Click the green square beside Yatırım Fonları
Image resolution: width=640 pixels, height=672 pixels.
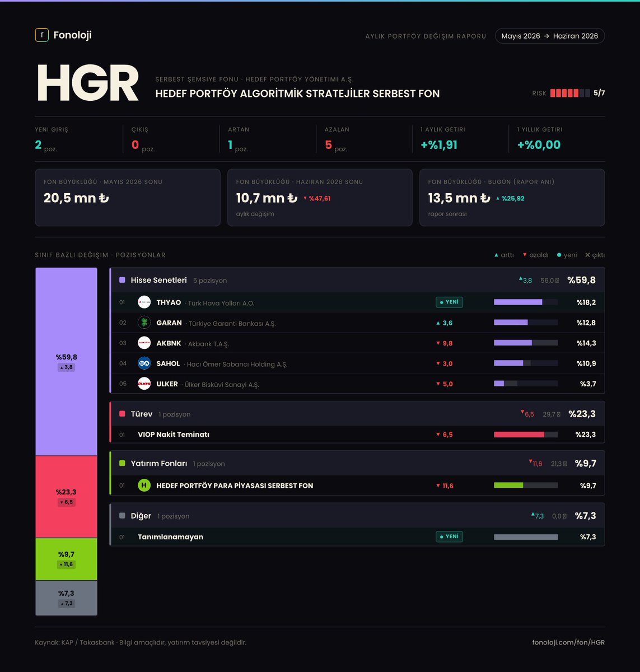click(x=122, y=463)
